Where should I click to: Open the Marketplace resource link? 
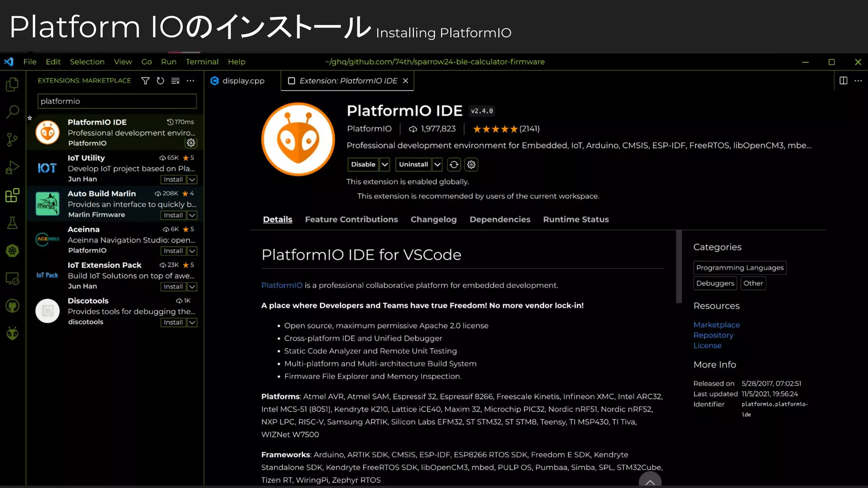pos(716,325)
